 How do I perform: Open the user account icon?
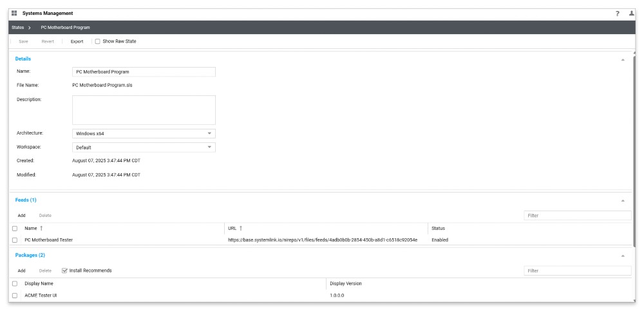click(x=632, y=14)
